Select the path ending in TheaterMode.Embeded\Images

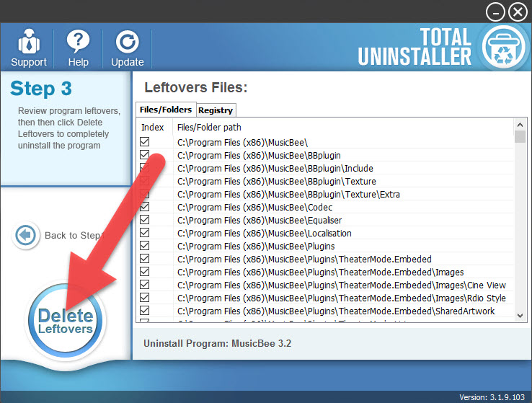pyautogui.click(x=320, y=272)
